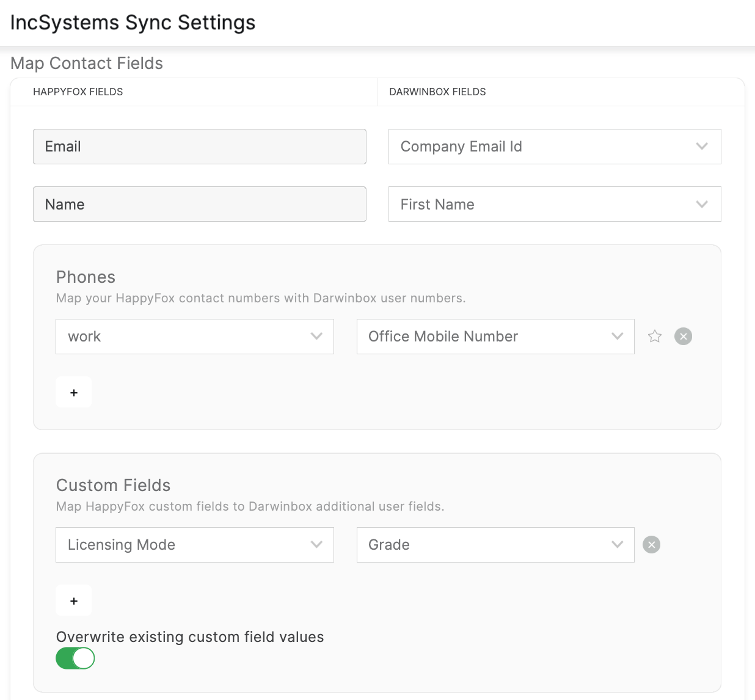
Task: Toggle overwrite existing custom field values switch
Action: coord(75,658)
